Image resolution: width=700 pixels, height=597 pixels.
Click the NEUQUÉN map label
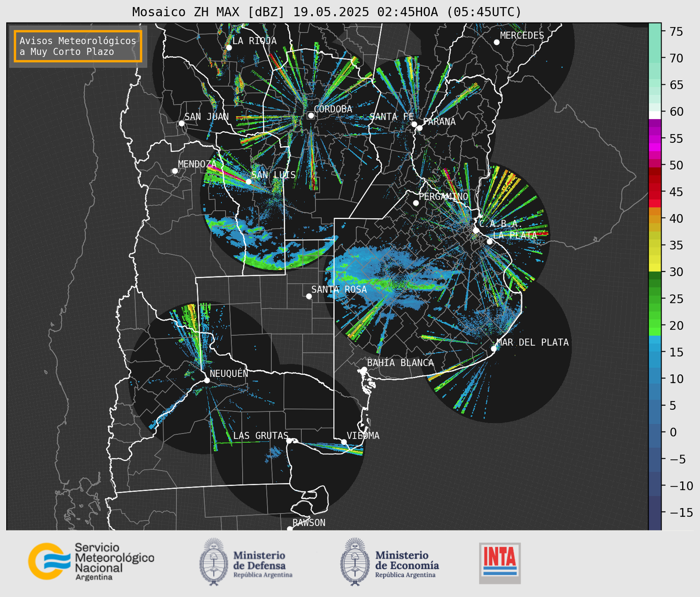click(x=229, y=373)
